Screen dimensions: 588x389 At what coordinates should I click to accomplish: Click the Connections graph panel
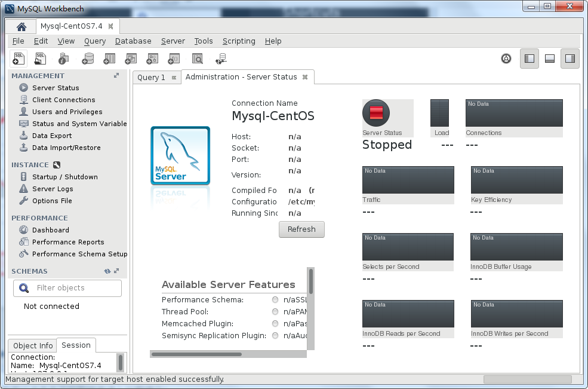(x=514, y=113)
